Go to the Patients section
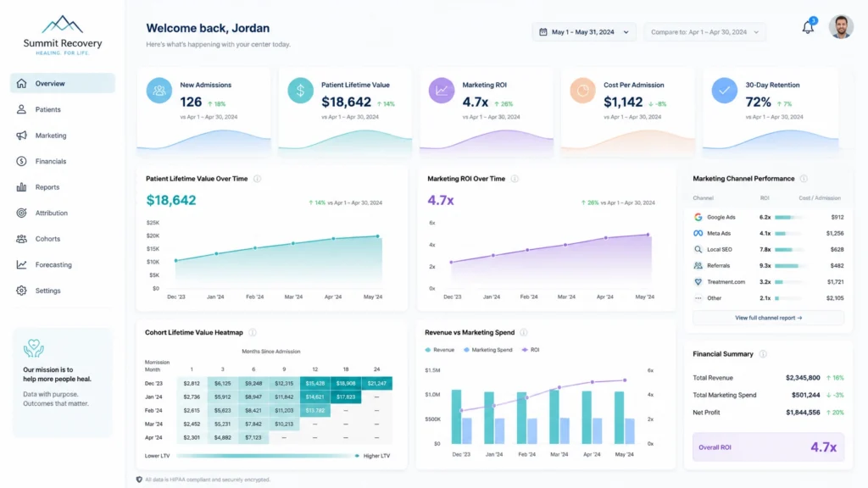The height and width of the screenshot is (488, 868). [63, 109]
